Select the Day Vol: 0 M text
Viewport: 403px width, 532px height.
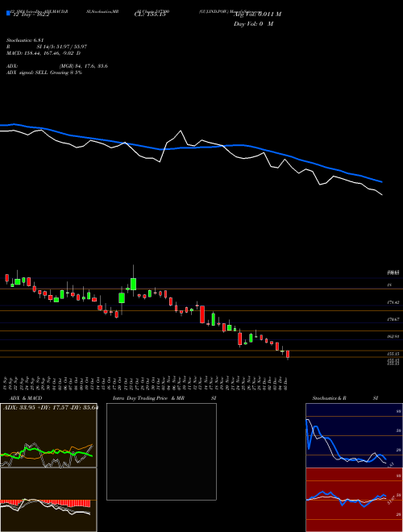click(253, 24)
